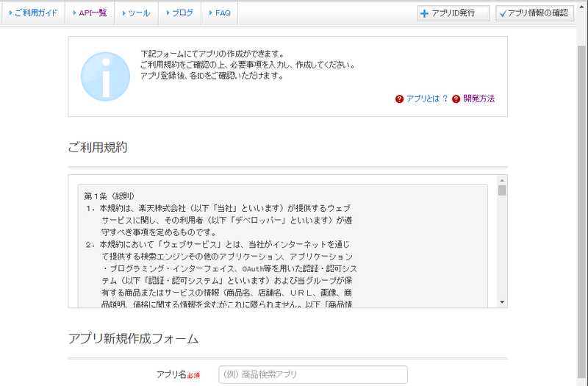588x386 pixels.
Task: Click the terms box scrollbar thumb
Action: click(502, 190)
